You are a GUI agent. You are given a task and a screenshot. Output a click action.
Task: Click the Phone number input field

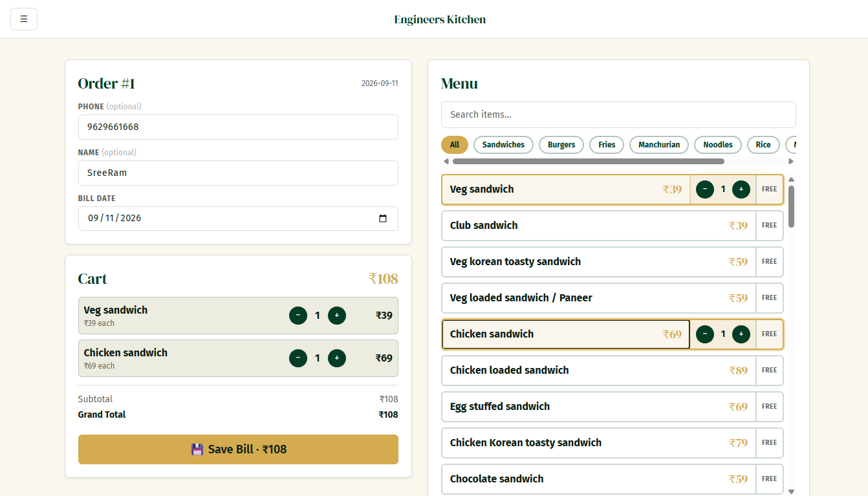(238, 127)
